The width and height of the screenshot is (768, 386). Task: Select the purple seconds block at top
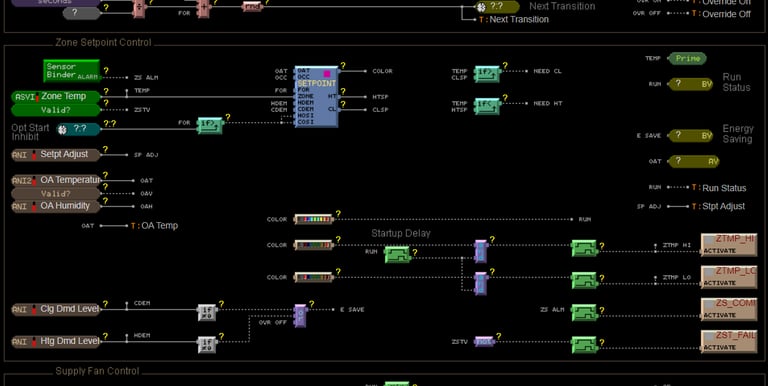tap(55, 2)
